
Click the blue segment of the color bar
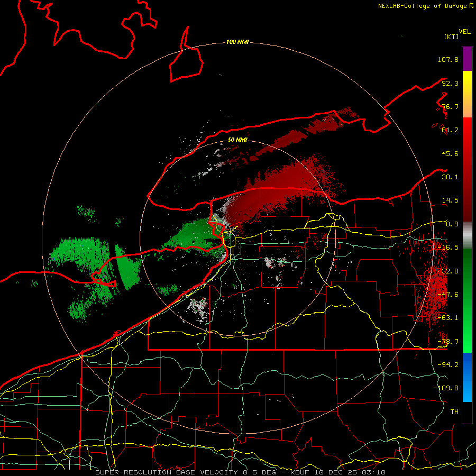click(x=467, y=377)
